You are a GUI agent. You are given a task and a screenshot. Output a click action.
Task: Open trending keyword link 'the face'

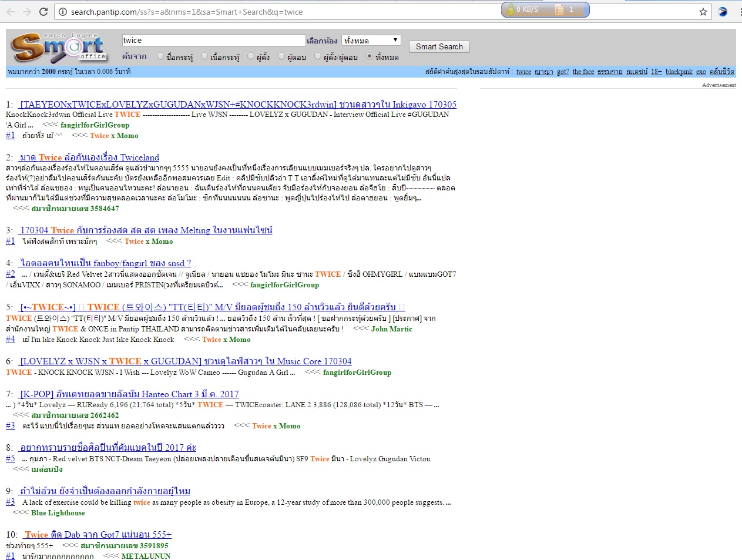pyautogui.click(x=583, y=72)
